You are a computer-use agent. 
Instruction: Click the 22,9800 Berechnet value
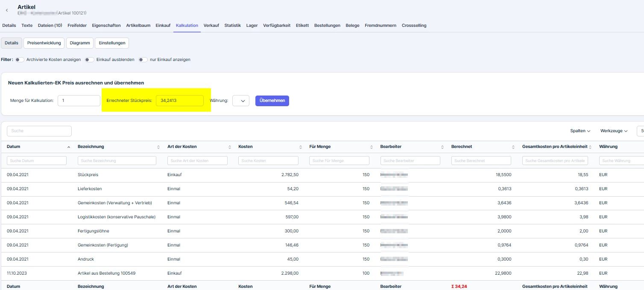click(504, 273)
